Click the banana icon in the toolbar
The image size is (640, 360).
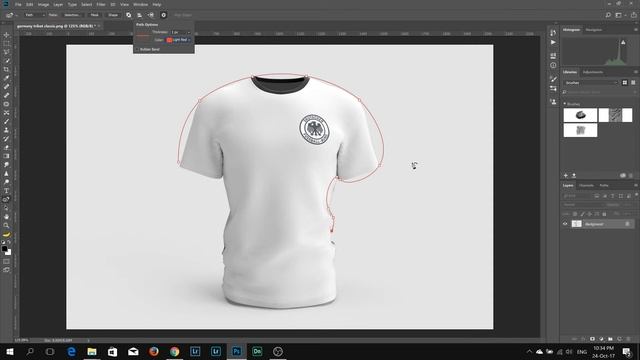(7, 235)
